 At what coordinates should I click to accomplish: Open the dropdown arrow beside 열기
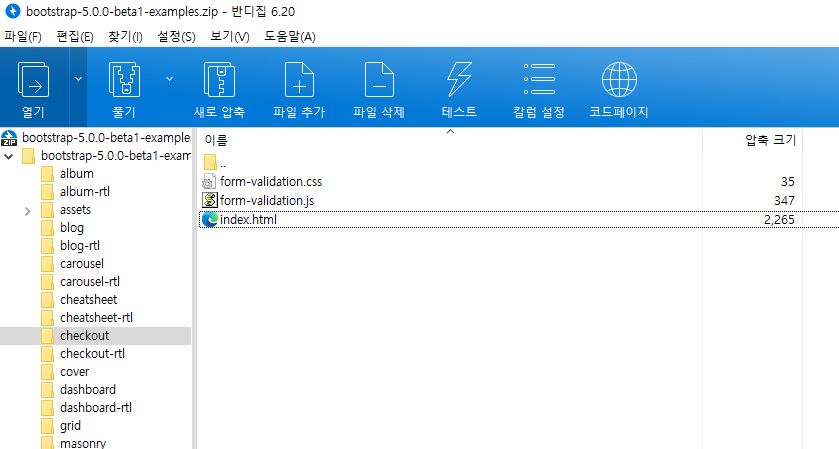pyautogui.click(x=78, y=79)
